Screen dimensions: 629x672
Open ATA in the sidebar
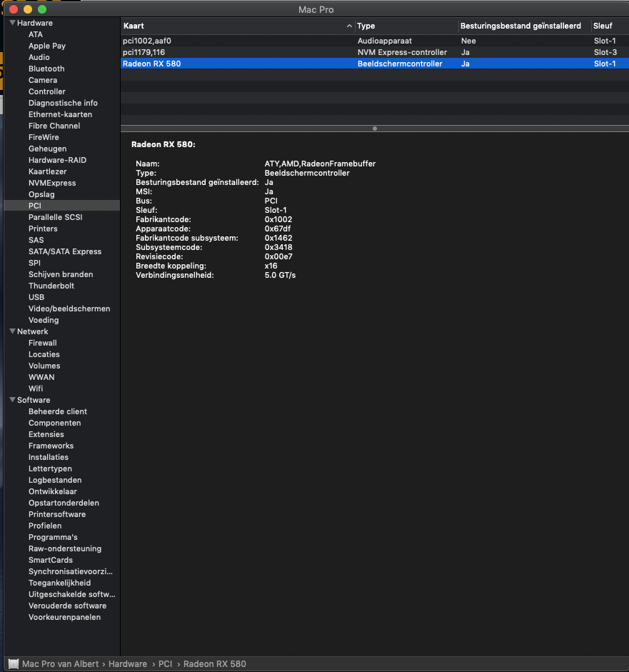[36, 34]
